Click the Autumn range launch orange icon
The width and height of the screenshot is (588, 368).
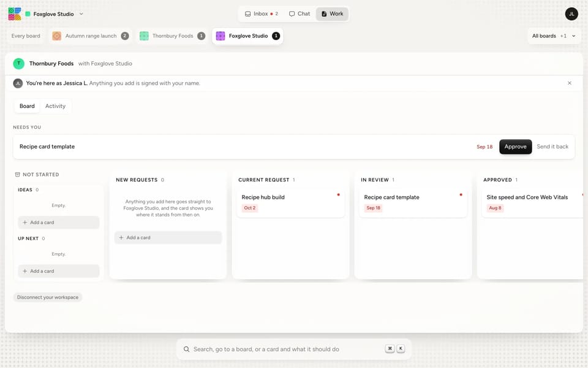coord(56,36)
